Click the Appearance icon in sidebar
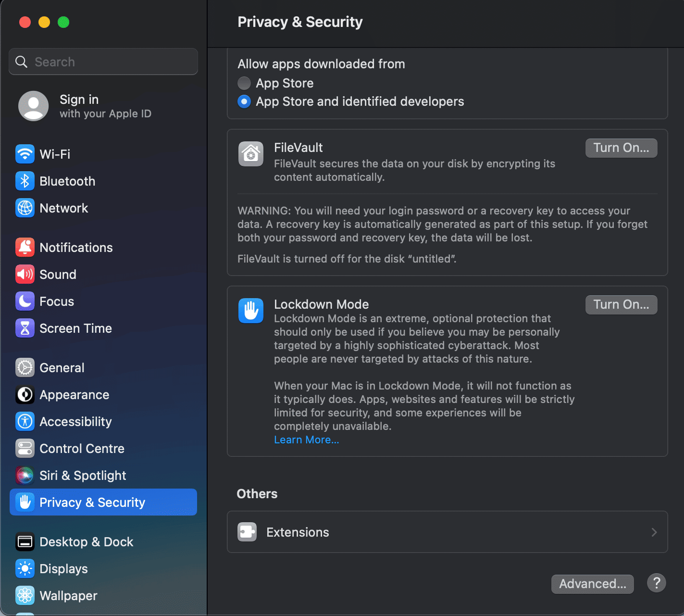Screen dimensions: 684x616 point(25,394)
